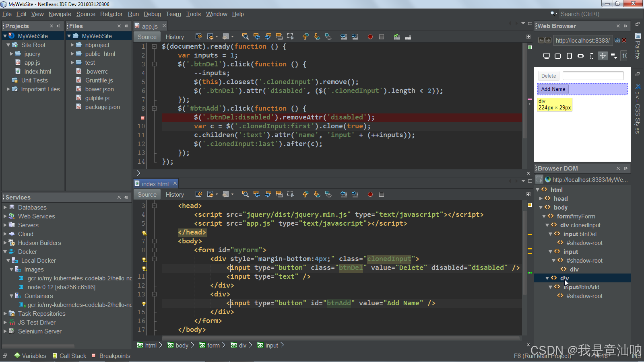This screenshot has width=644, height=362.
Task: Go forward in Web Browser panel
Action: click(548, 40)
